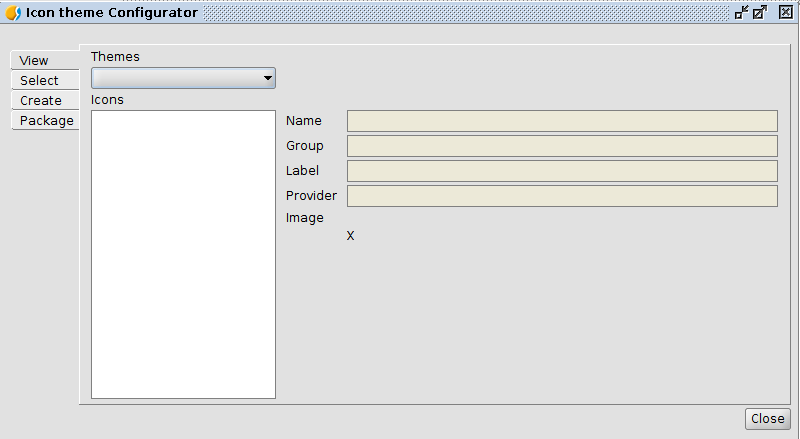Viewport: 800px width, 439px height.
Task: Select the Label text field
Action: [x=562, y=171]
